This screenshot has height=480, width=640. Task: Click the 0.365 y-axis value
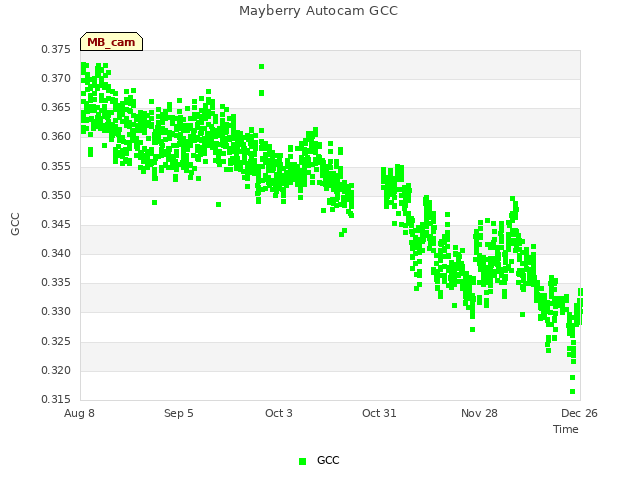[56, 107]
